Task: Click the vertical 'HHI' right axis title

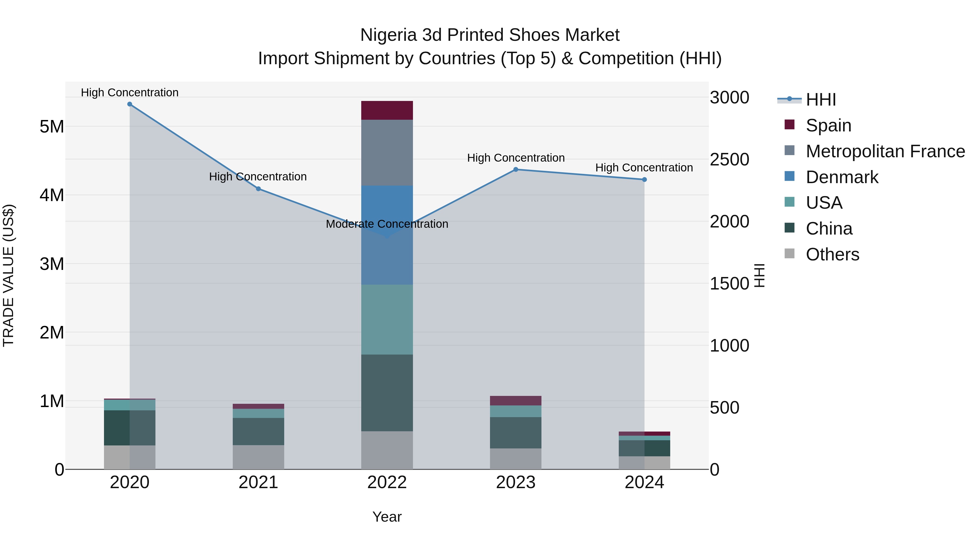Action: (760, 275)
